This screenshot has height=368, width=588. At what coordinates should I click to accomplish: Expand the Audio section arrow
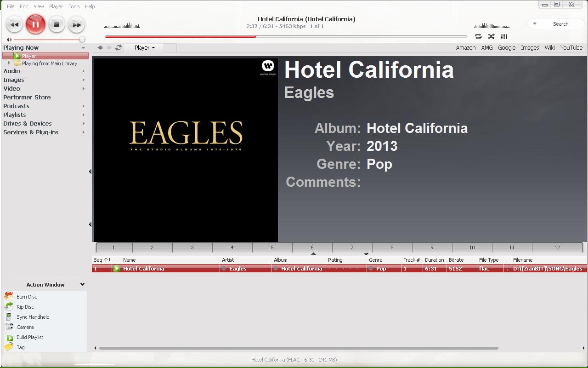pyautogui.click(x=83, y=71)
